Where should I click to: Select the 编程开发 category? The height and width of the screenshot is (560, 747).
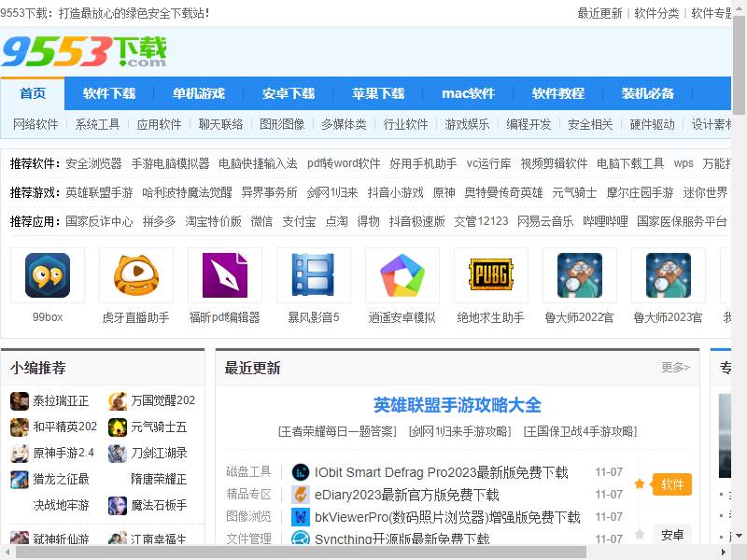pyautogui.click(x=529, y=125)
